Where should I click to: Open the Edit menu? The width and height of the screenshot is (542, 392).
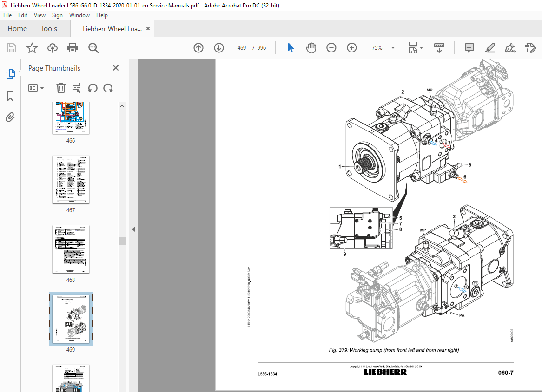pos(23,15)
